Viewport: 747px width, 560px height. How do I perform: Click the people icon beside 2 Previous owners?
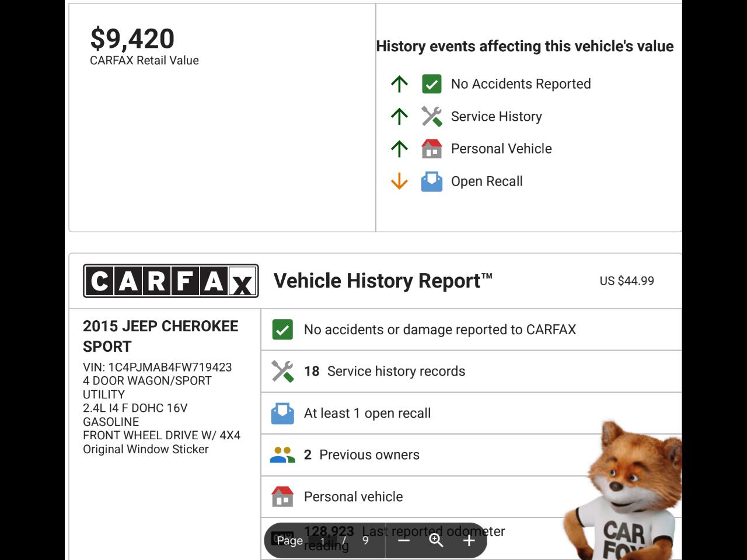[x=282, y=455]
